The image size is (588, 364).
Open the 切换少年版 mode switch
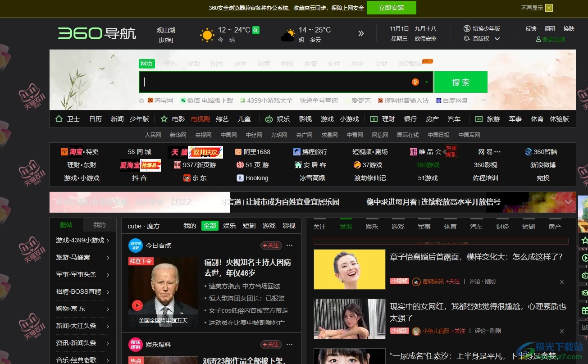pyautogui.click(x=482, y=29)
